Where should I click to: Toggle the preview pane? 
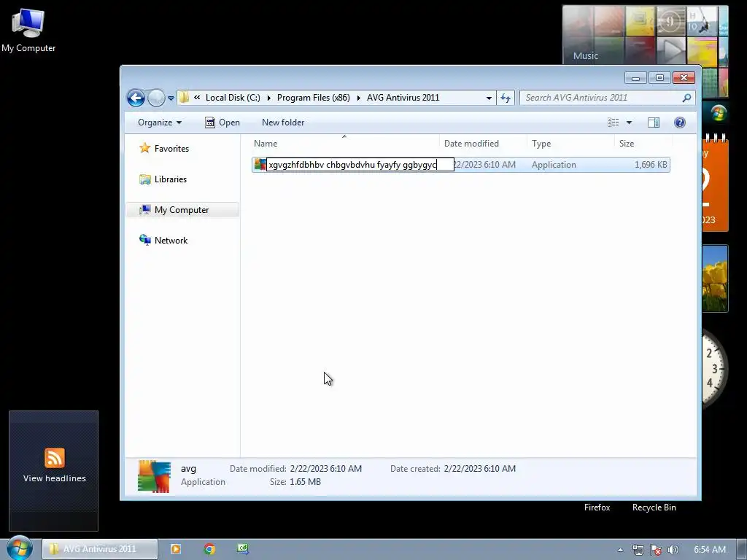coord(654,122)
